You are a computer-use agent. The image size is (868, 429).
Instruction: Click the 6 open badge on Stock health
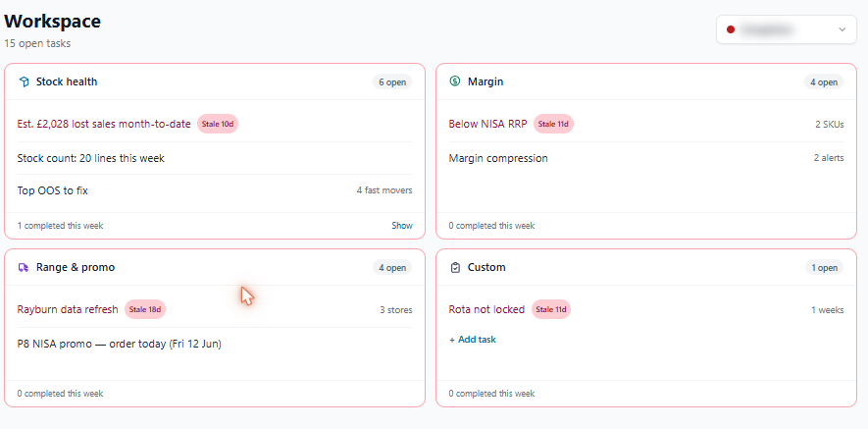(x=392, y=82)
